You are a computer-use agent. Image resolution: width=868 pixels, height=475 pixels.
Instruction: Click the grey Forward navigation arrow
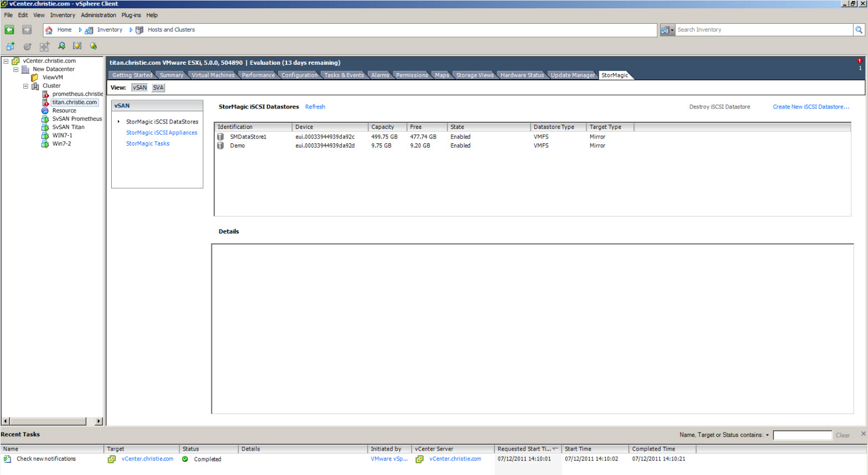[x=27, y=30]
